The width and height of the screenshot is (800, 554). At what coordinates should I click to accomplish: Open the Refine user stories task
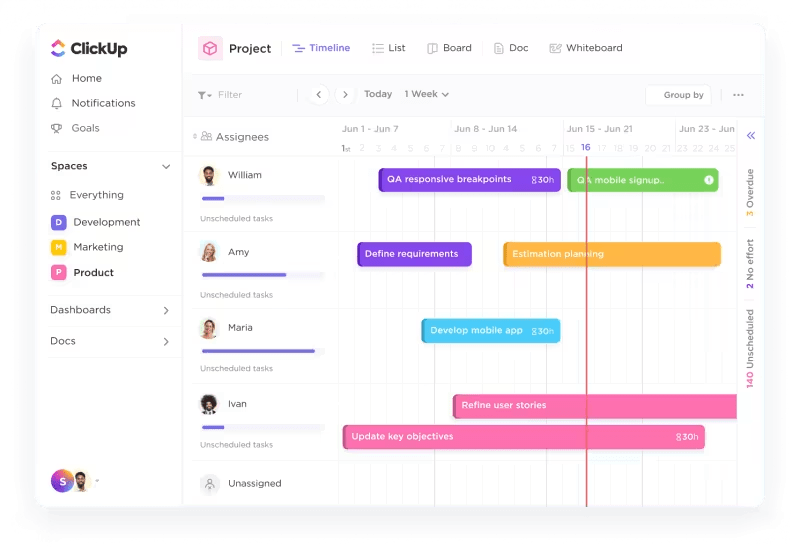pyautogui.click(x=595, y=406)
